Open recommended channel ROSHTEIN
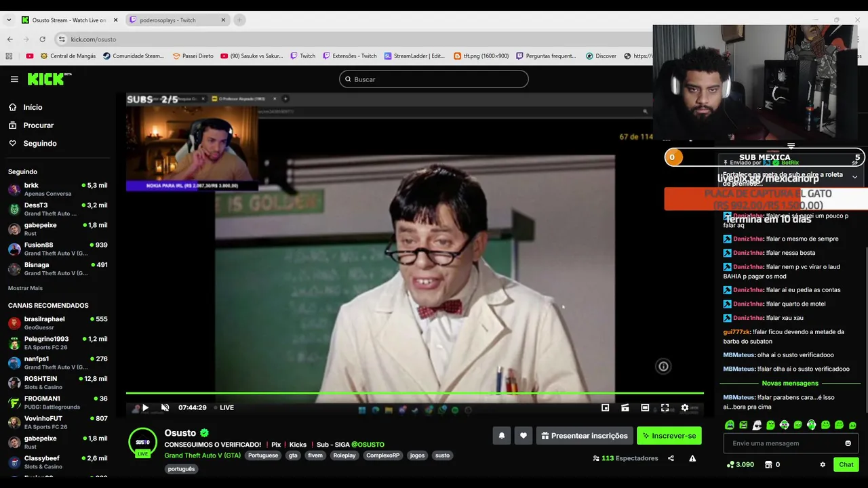 tap(58, 383)
